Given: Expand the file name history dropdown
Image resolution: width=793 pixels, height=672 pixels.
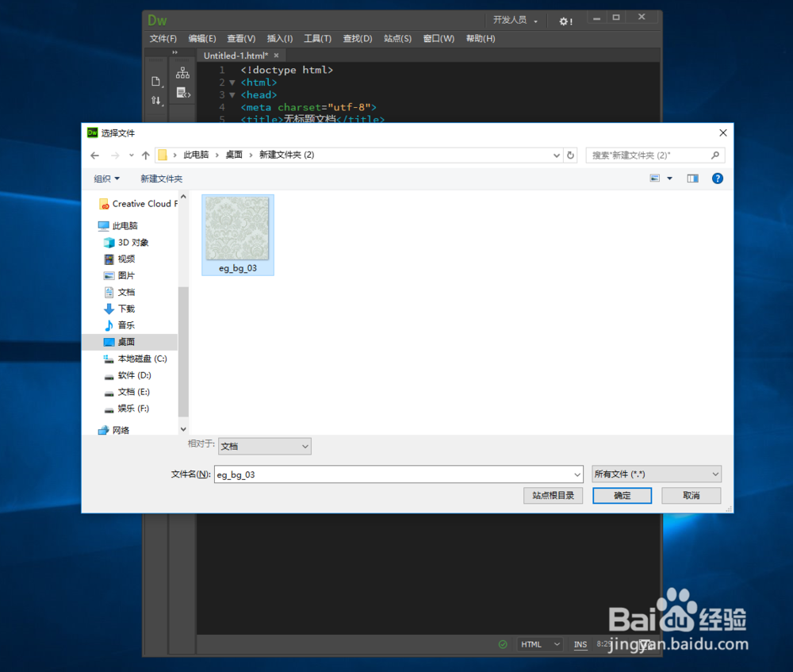Looking at the screenshot, I should (x=577, y=474).
